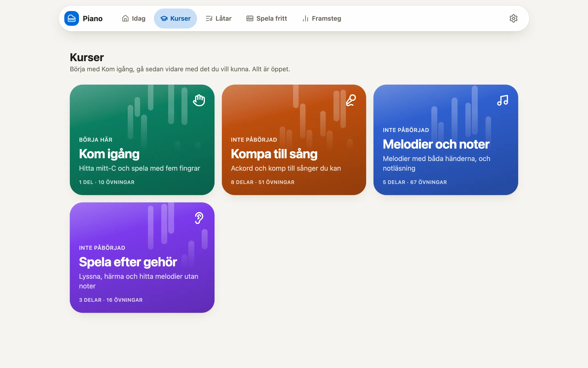Select the Kurser tab

click(175, 18)
